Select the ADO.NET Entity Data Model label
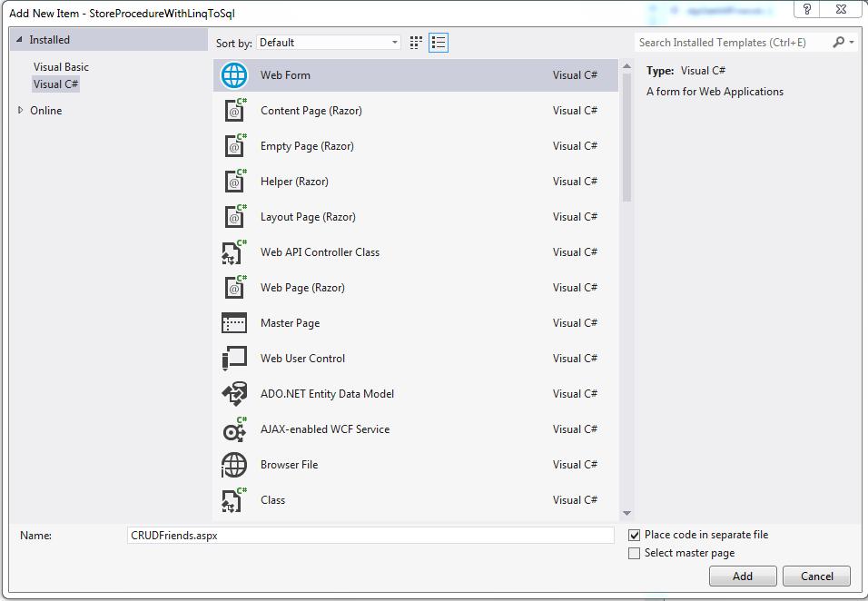Image resolution: width=868 pixels, height=601 pixels. pyautogui.click(x=327, y=394)
